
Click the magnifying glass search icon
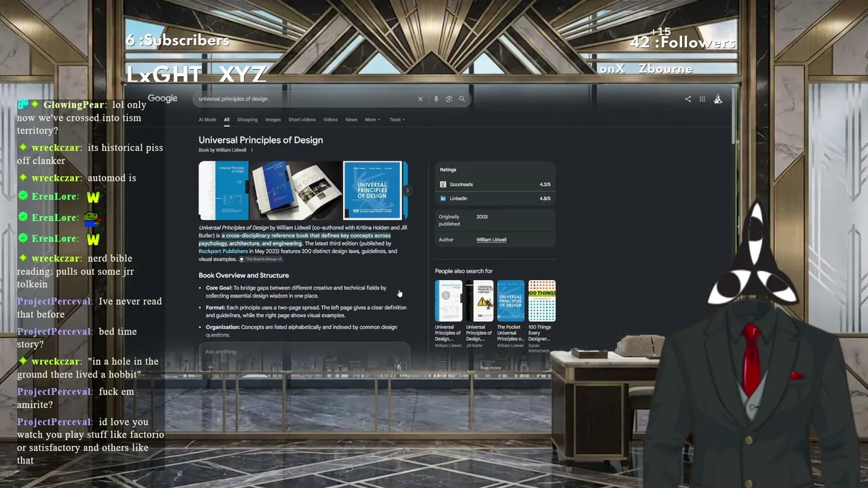click(x=462, y=99)
